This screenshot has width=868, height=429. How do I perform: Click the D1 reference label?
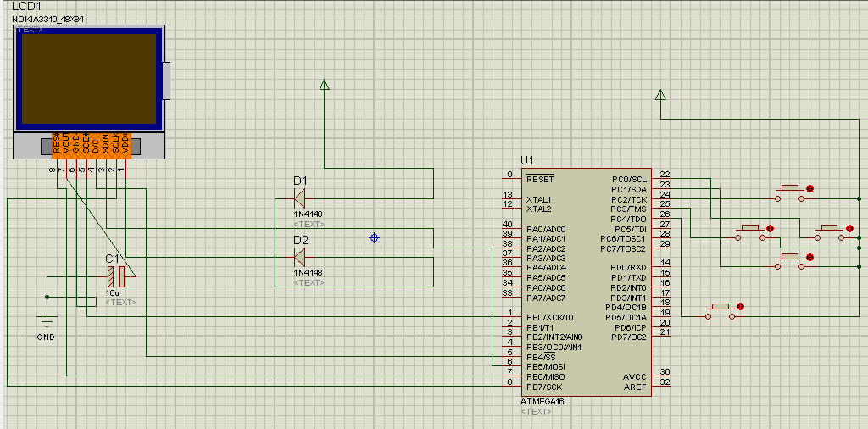301,181
